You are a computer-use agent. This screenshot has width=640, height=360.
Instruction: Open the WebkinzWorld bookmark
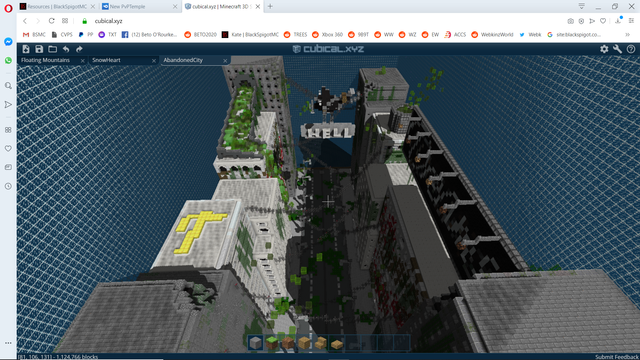pyautogui.click(x=492, y=35)
